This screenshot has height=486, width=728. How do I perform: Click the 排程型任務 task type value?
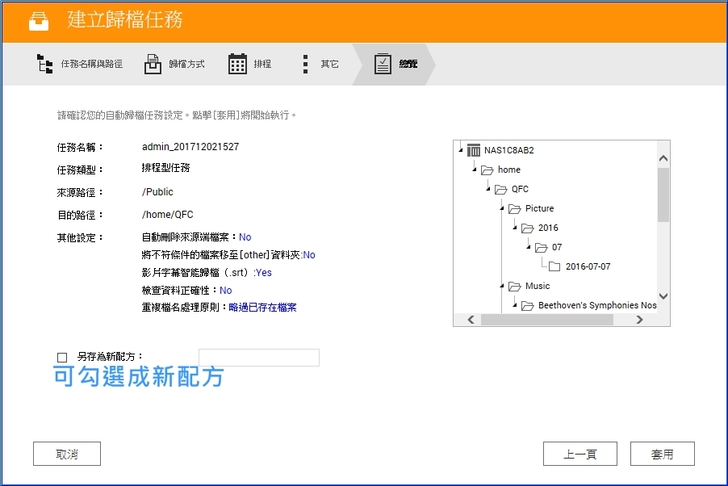[x=166, y=168]
